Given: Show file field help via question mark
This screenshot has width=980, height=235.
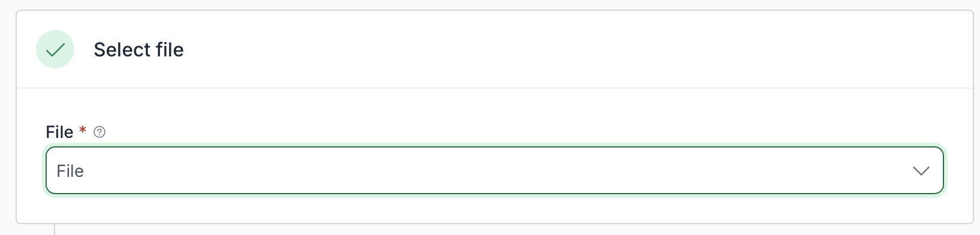Looking at the screenshot, I should pyautogui.click(x=100, y=132).
